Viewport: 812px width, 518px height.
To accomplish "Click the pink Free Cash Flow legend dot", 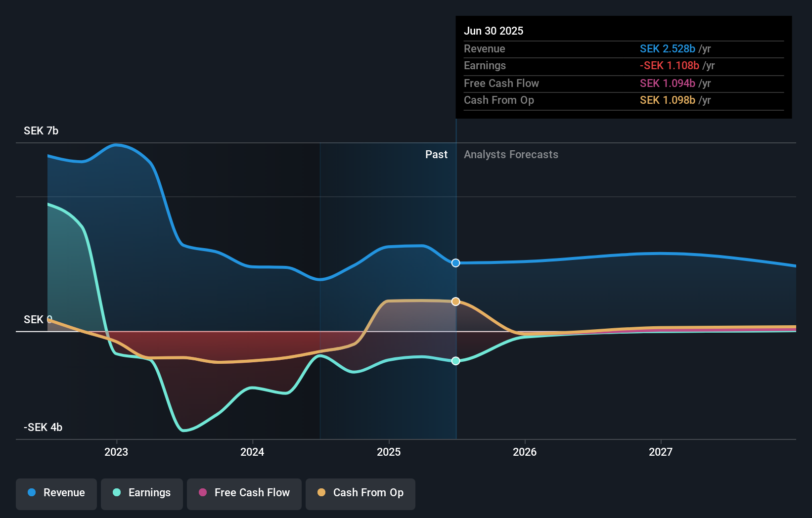I will [203, 492].
